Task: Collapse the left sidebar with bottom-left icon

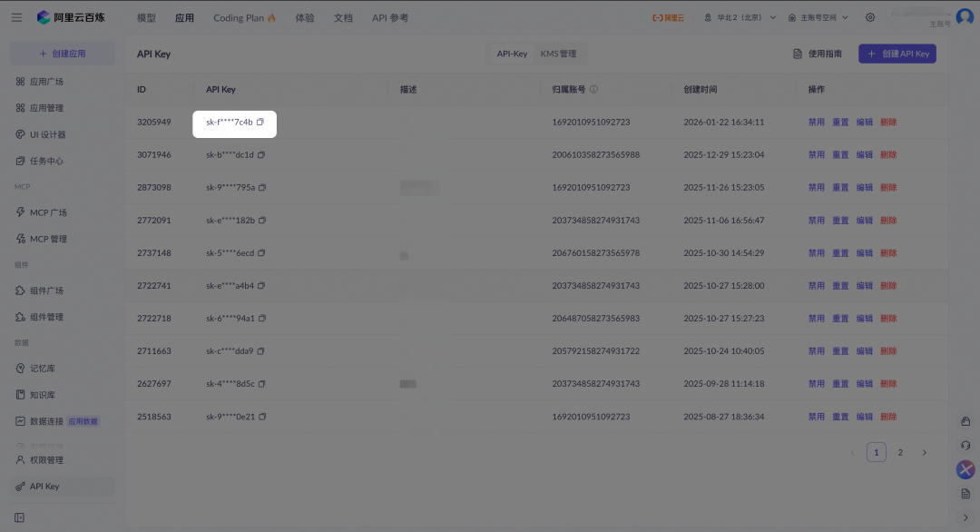Action: click(x=19, y=517)
